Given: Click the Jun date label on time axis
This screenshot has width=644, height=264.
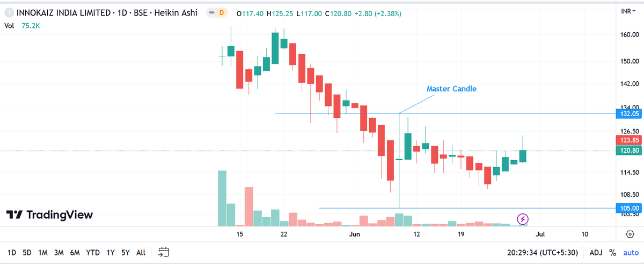Looking at the screenshot, I should pos(355,234).
